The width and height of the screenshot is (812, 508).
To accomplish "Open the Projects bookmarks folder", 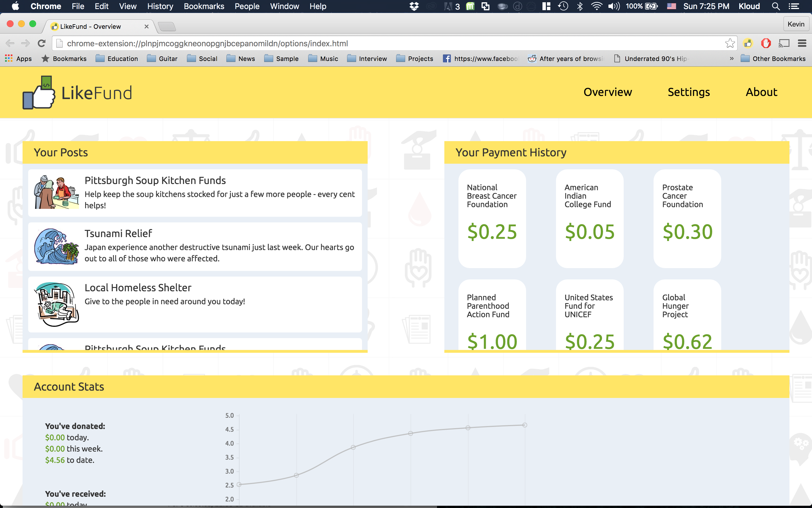I will [414, 59].
